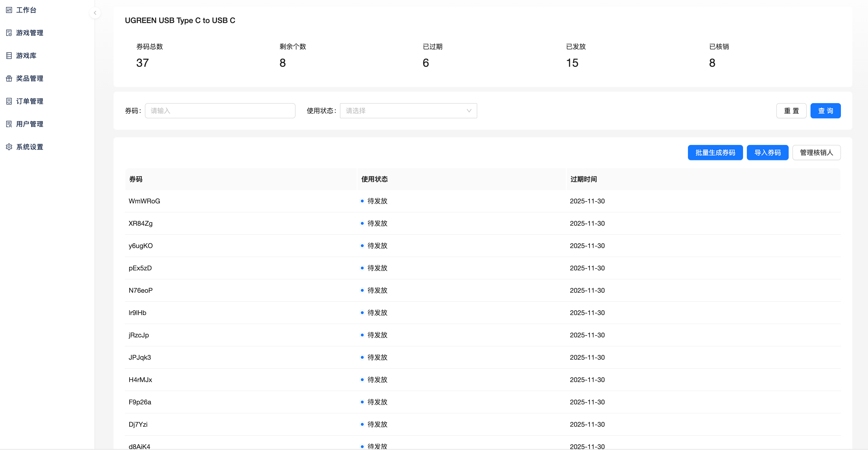The width and height of the screenshot is (868, 450).
Task: Click the 重置 button
Action: [x=791, y=110]
